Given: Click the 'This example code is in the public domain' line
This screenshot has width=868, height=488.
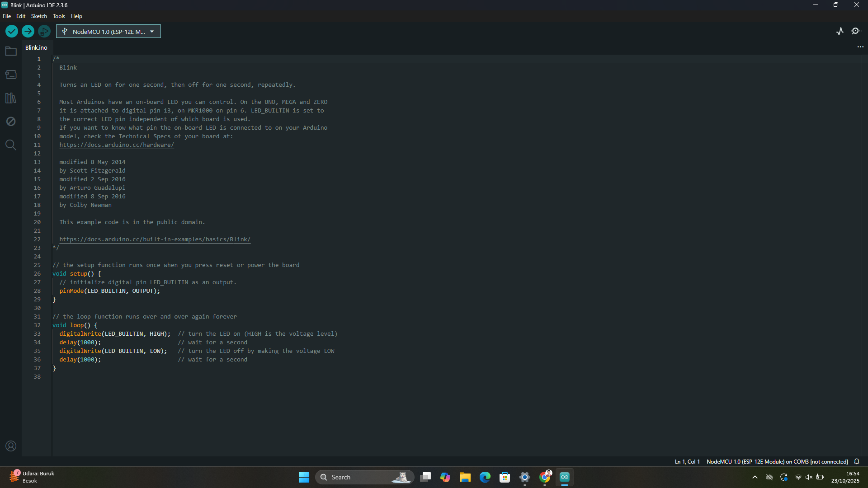Looking at the screenshot, I should [x=132, y=222].
